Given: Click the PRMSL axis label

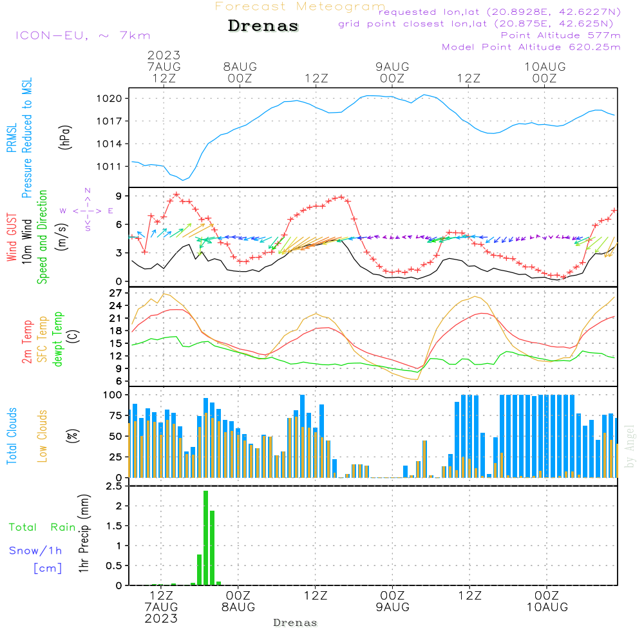Looking at the screenshot, I should click(x=11, y=136).
